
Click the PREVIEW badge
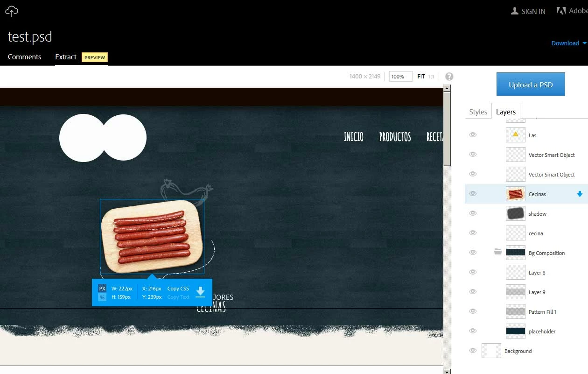click(95, 57)
